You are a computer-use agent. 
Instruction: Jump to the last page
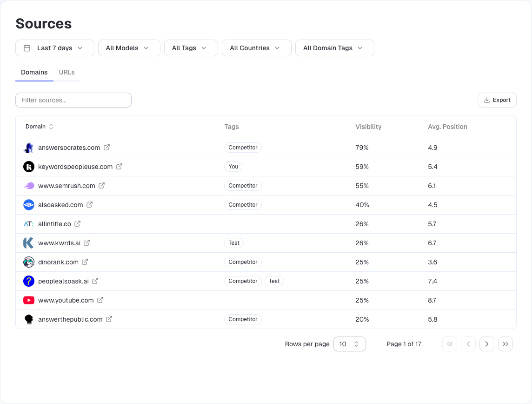point(505,344)
